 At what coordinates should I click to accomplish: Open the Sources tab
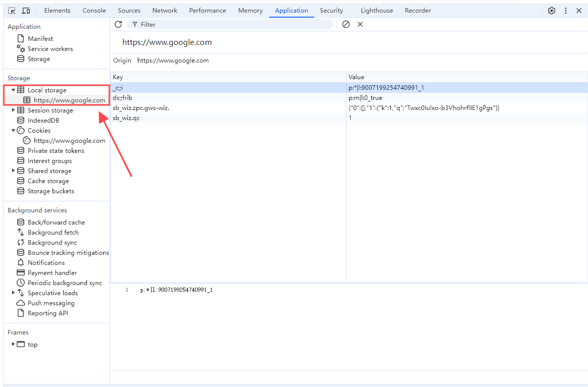[x=129, y=11]
